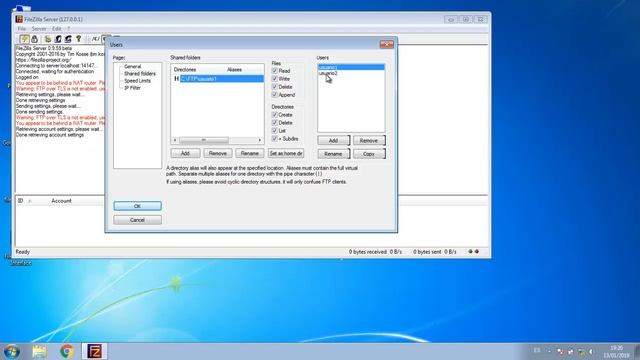Click the network tray icon
Viewport: 640px width, 360px height.
point(581,351)
